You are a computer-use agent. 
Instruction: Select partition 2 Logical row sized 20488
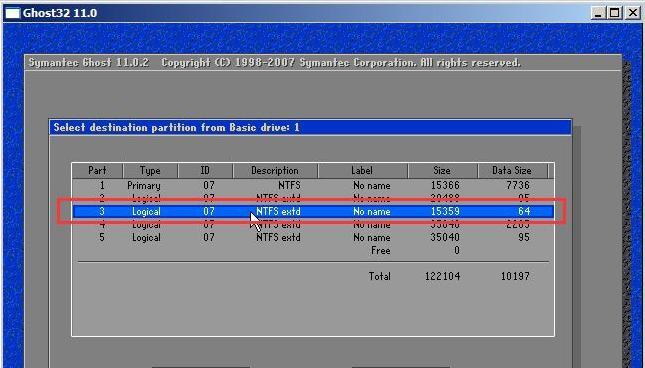point(313,198)
